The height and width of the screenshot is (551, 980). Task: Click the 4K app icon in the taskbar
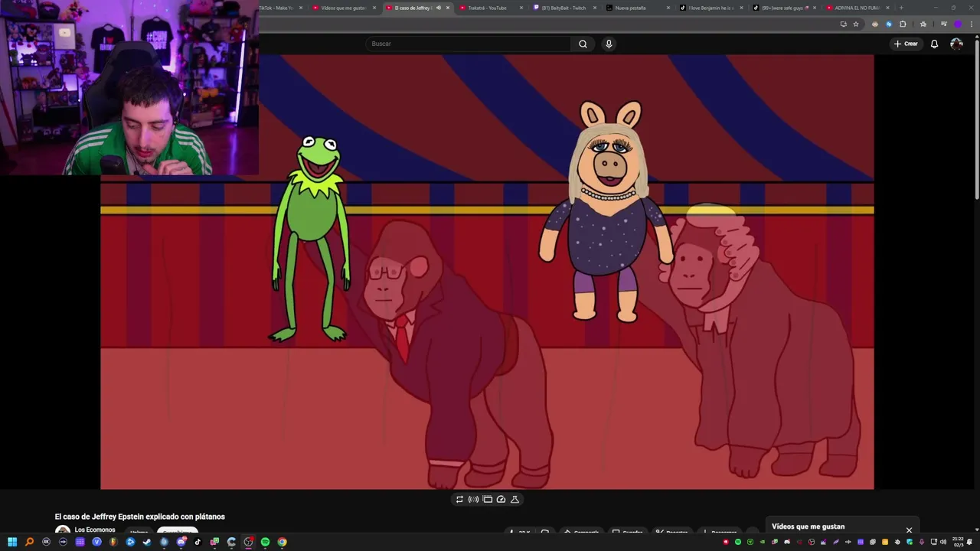click(46, 542)
